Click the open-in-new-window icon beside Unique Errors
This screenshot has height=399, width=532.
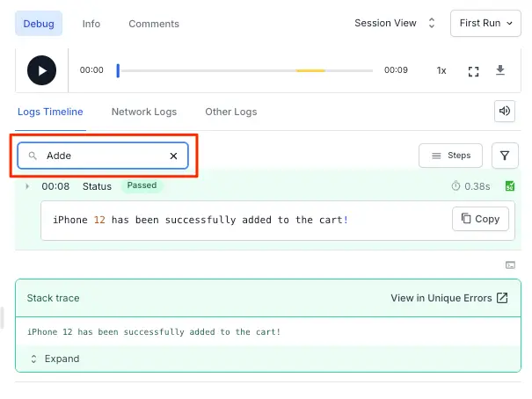[502, 298]
